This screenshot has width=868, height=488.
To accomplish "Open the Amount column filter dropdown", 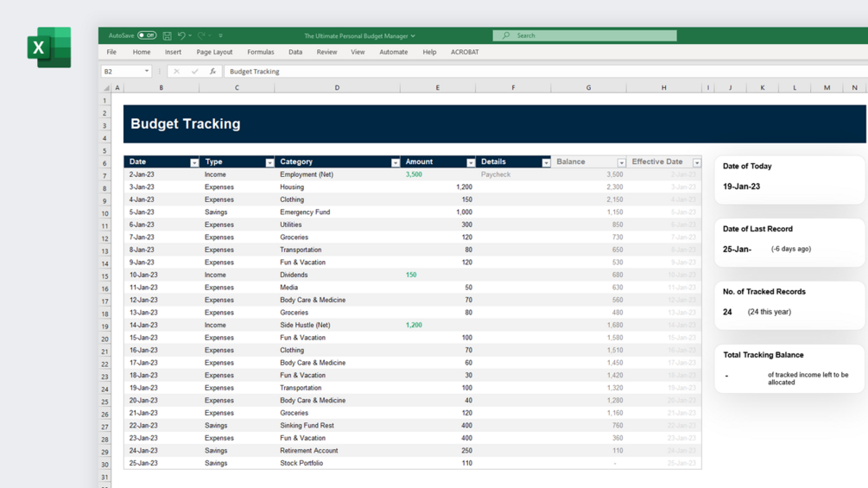I will [470, 162].
